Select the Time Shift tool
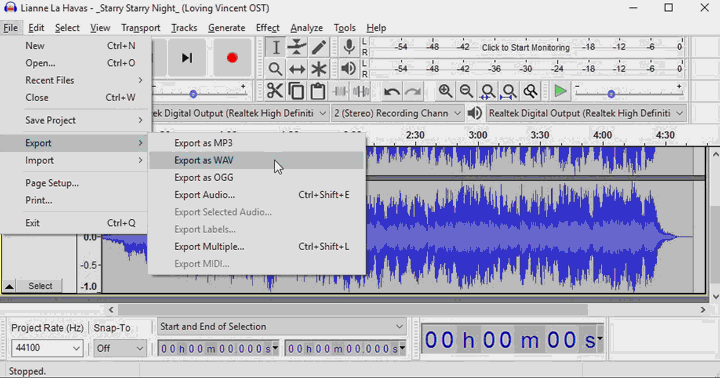Screen dimensions: 720x378 pos(297,69)
